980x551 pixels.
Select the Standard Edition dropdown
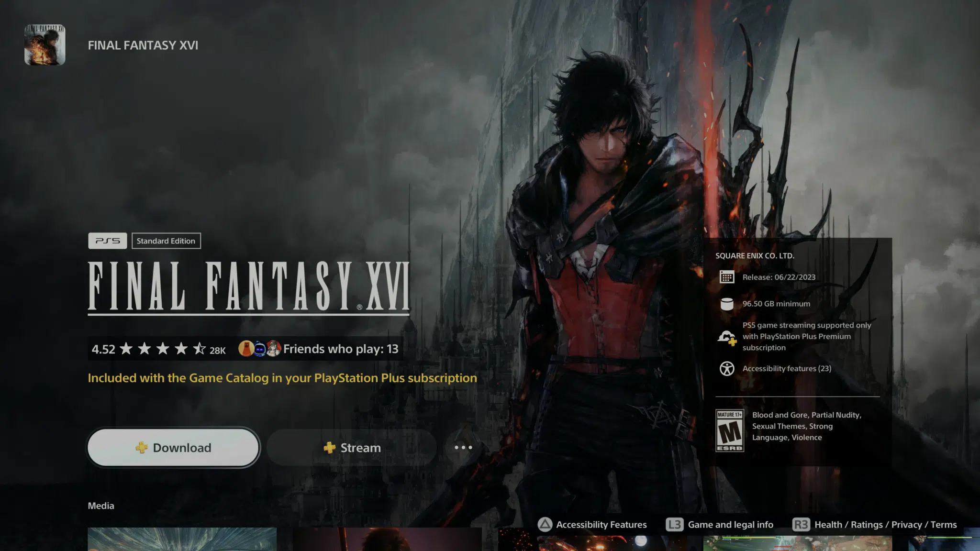pyautogui.click(x=166, y=240)
